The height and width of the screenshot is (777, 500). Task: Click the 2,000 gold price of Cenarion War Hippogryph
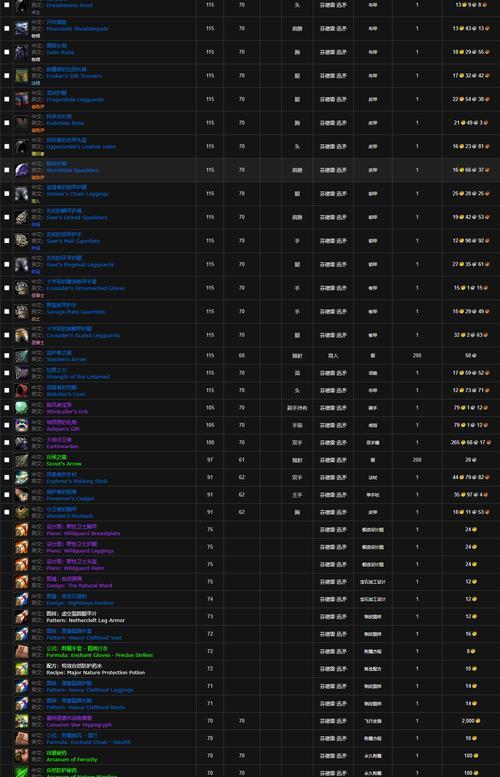tap(471, 721)
